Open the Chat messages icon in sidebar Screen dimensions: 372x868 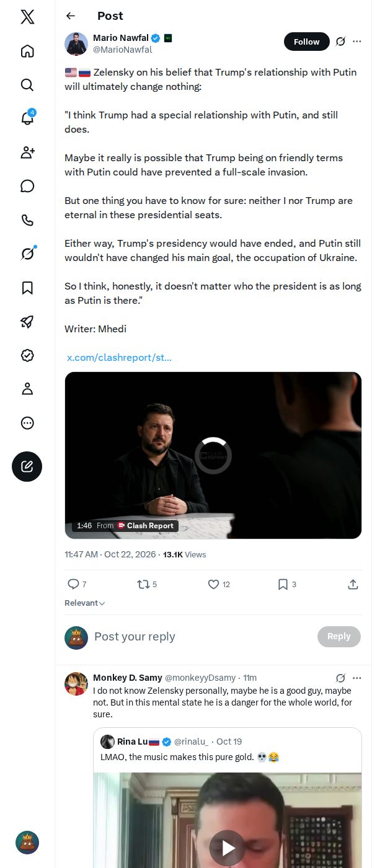coord(27,186)
